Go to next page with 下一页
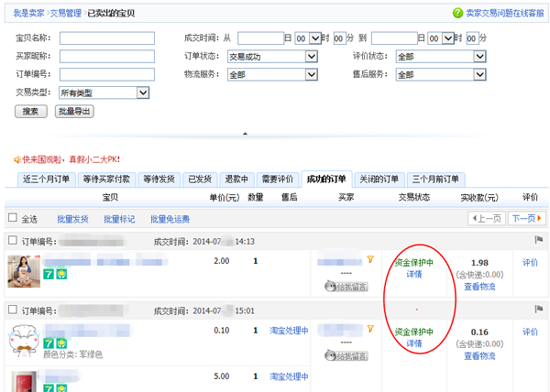 527,219
